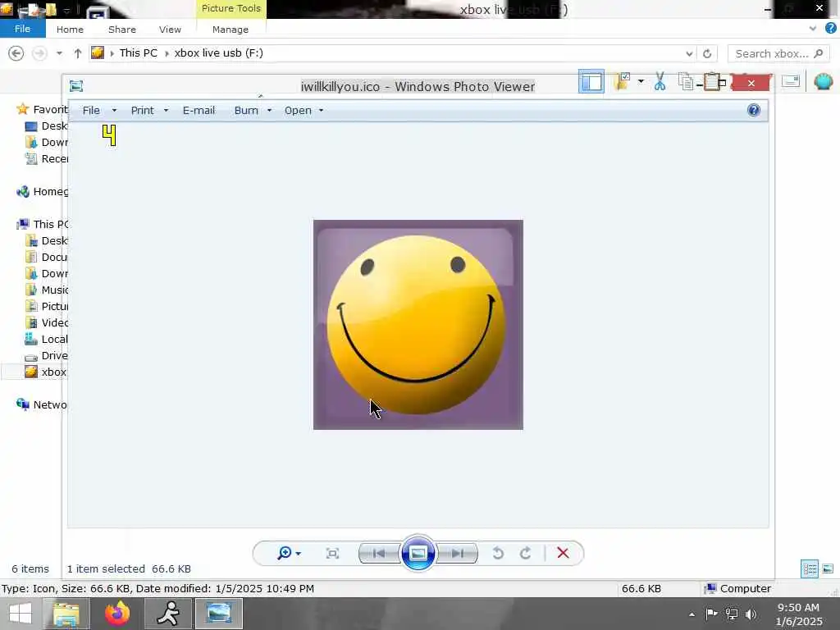840x630 pixels.
Task: Start the slide show
Action: click(x=418, y=553)
